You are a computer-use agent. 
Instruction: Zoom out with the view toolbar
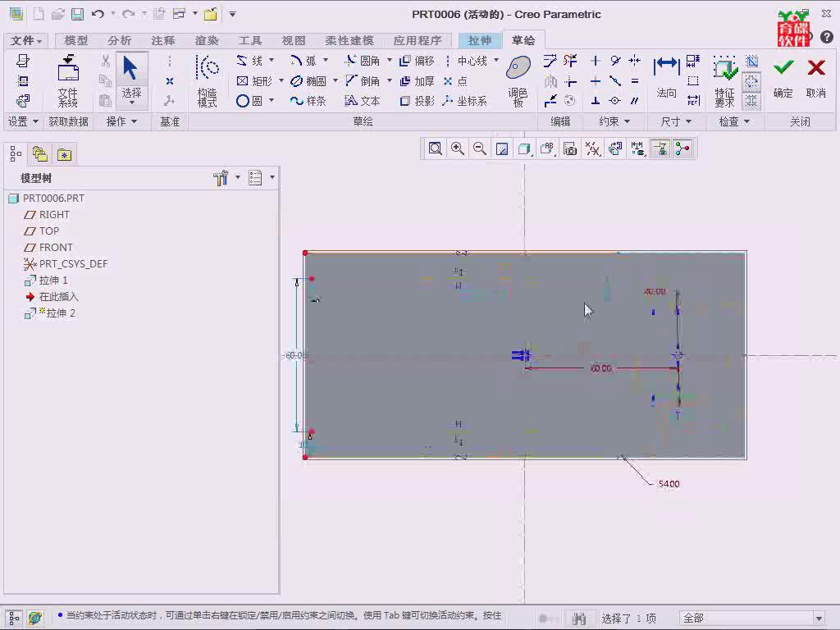tap(479, 148)
